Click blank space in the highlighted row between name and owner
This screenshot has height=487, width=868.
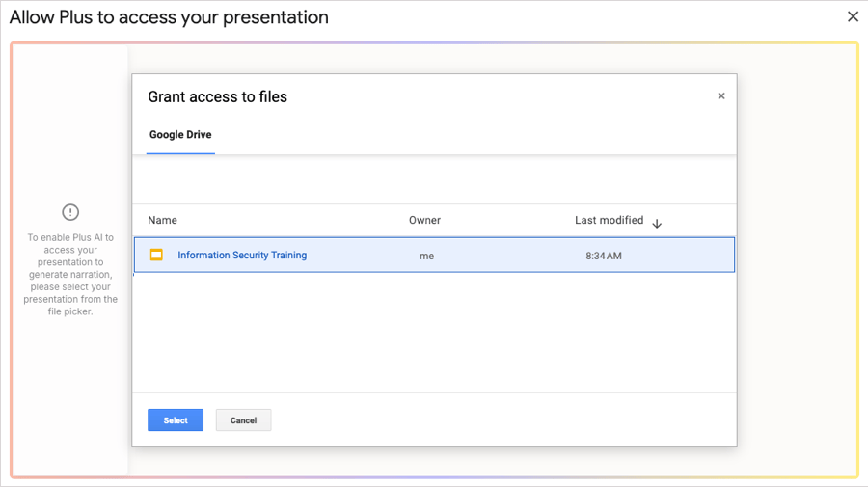tap(360, 256)
